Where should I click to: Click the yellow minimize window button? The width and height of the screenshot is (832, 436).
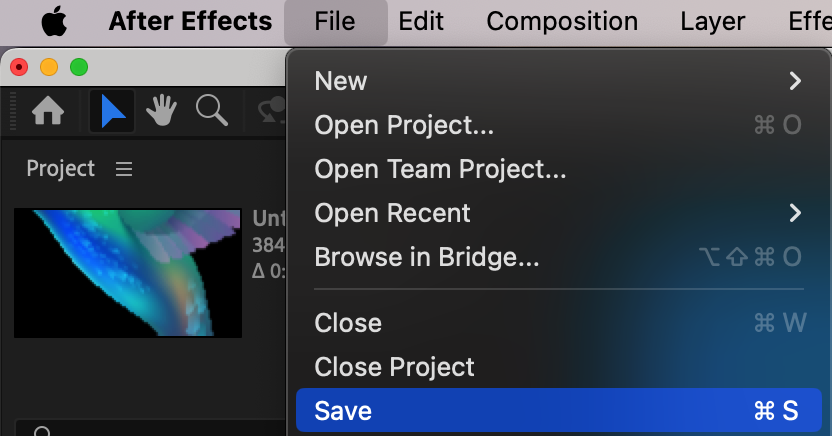[49, 67]
